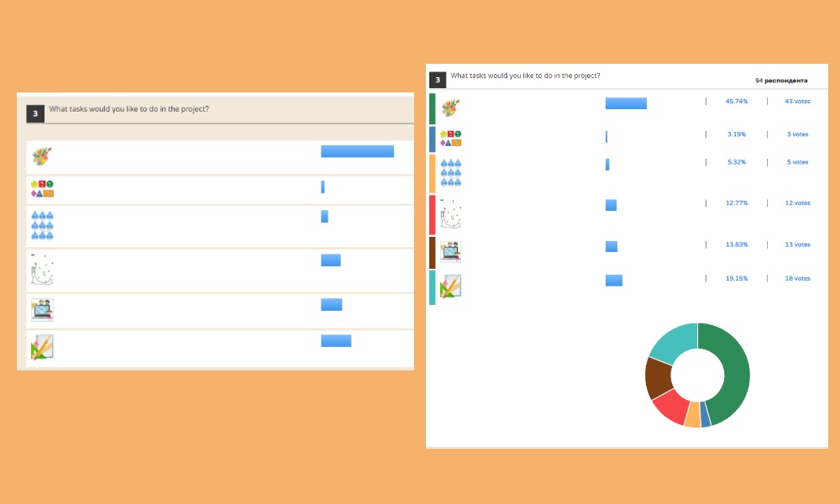Click the pencil and ruler icon in the right panel
The width and height of the screenshot is (840, 504).
[x=451, y=287]
